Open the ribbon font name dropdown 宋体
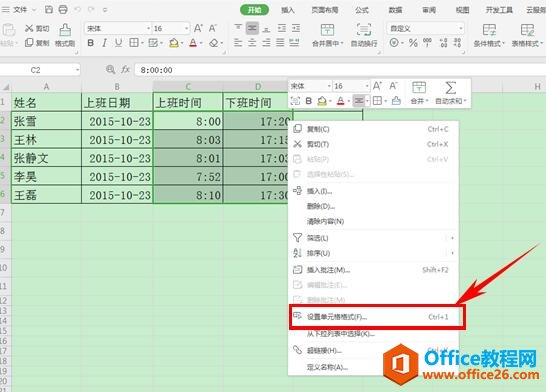This screenshot has height=392, width=546. [149, 28]
